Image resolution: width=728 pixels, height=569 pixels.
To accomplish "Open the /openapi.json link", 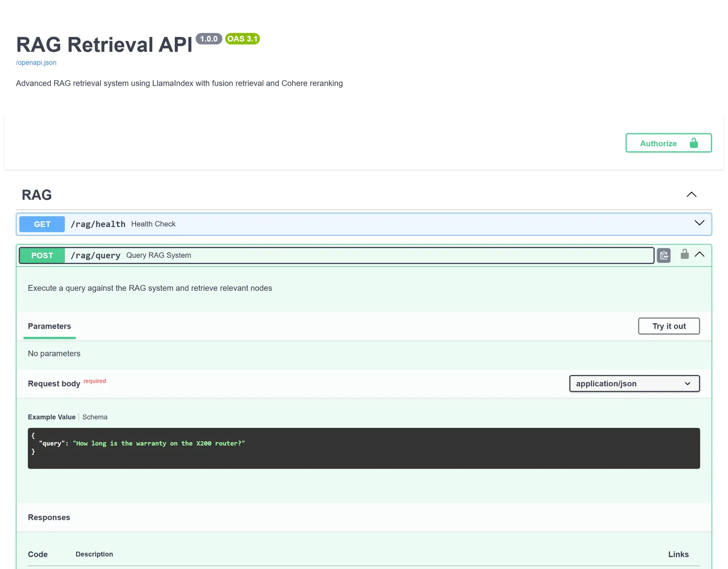I will point(36,63).
